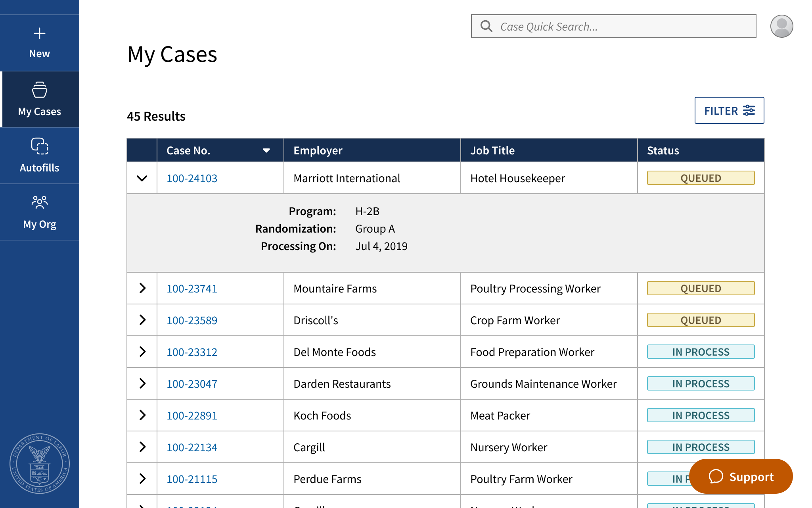This screenshot has width=812, height=508.
Task: Open My Cases from sidebar icon
Action: click(x=40, y=90)
